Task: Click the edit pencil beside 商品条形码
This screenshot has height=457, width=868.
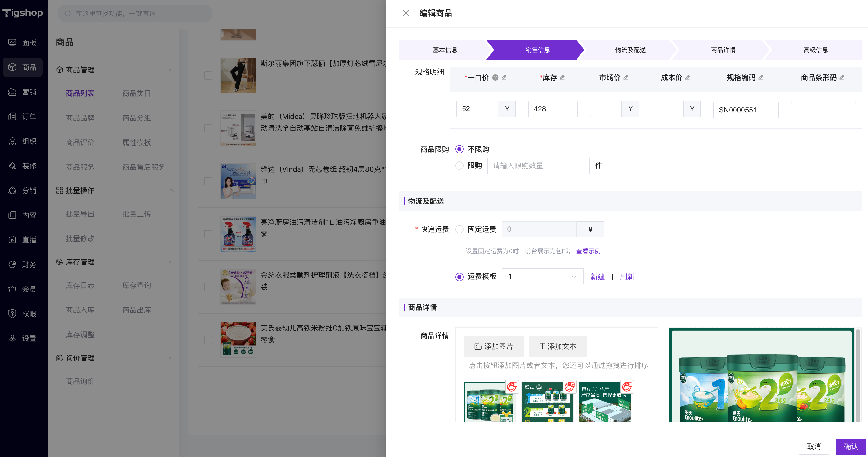Action: [x=842, y=78]
